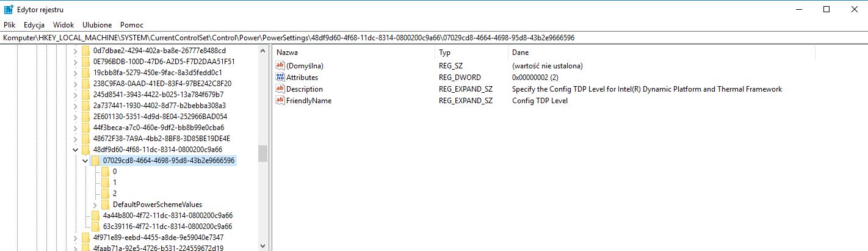Open the Ulubione menu

[97, 25]
